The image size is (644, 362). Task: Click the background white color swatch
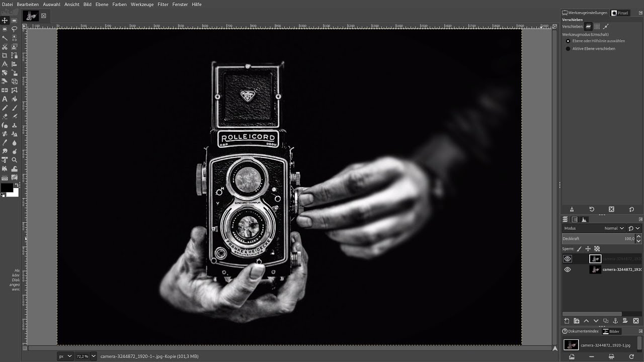pyautogui.click(x=16, y=194)
